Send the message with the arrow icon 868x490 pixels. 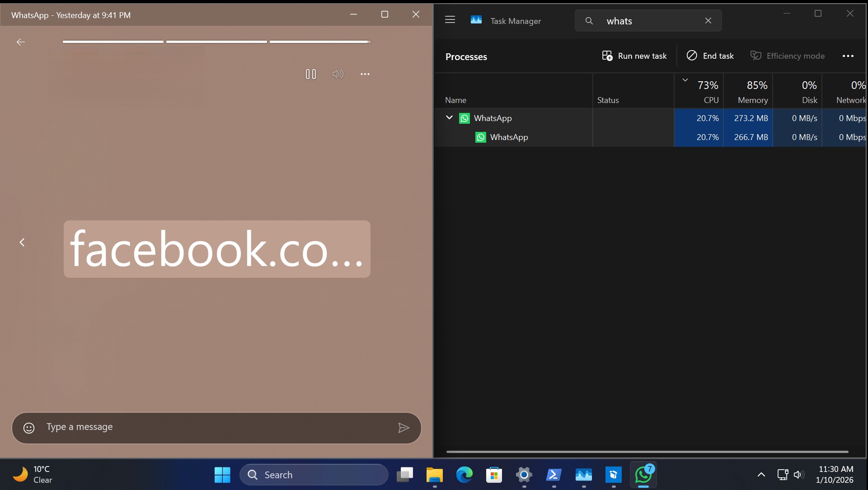[404, 428]
